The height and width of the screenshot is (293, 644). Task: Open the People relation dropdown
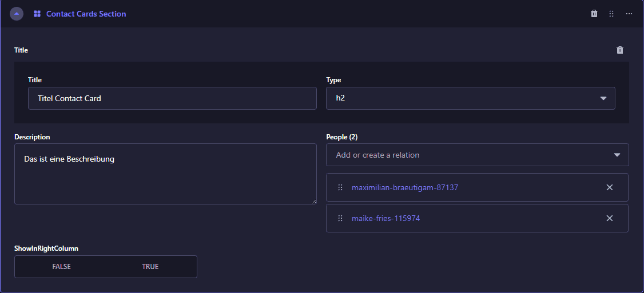(x=469, y=155)
